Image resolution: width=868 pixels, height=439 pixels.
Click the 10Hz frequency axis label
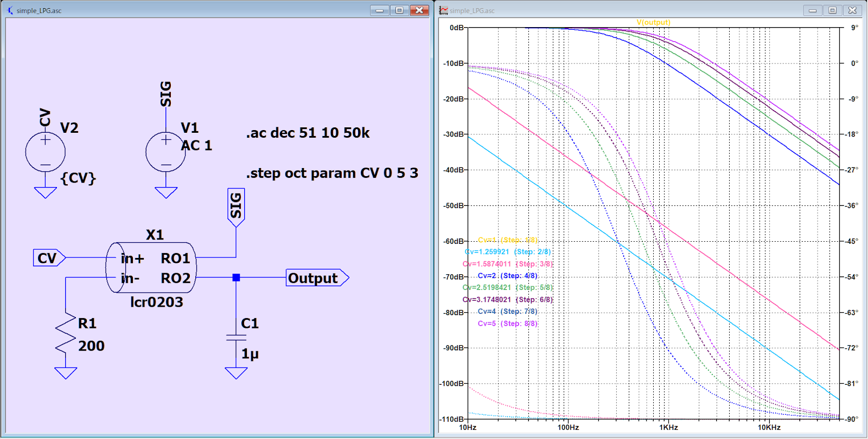tap(468, 428)
